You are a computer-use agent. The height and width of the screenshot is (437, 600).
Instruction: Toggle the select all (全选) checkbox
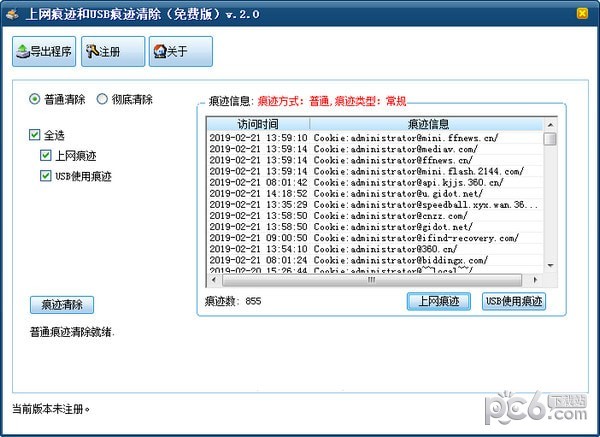pyautogui.click(x=35, y=135)
